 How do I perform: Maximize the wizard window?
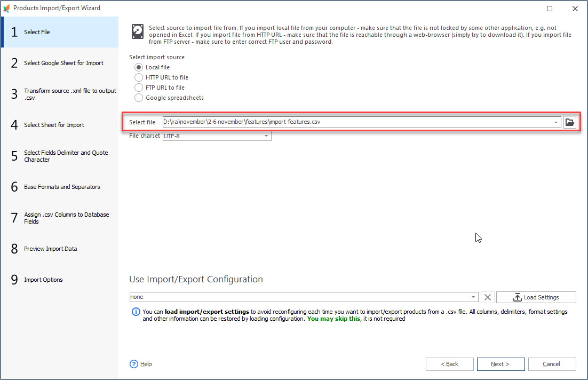(x=550, y=8)
